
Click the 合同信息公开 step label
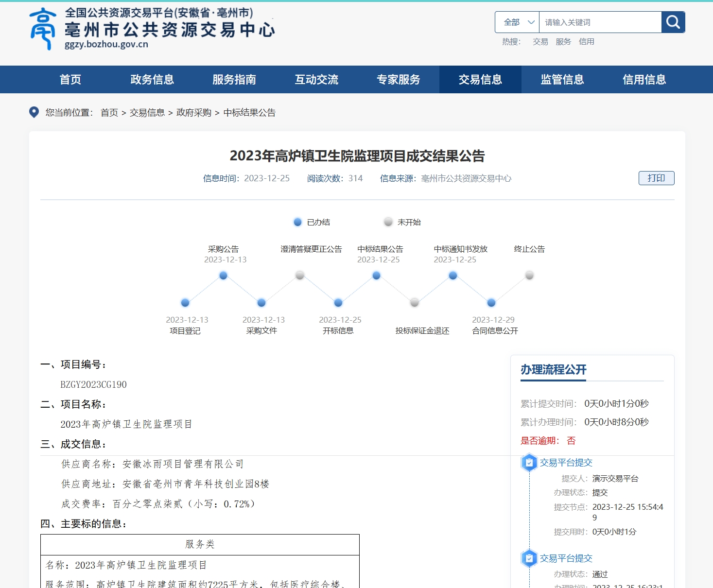point(495,331)
